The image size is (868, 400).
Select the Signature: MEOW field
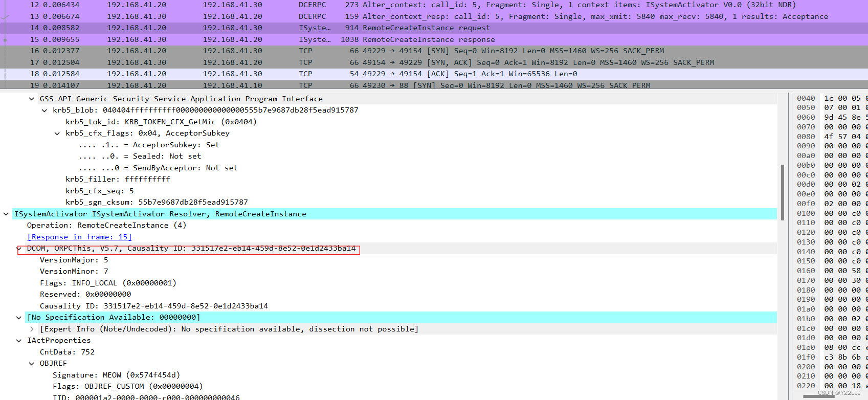coord(116,375)
